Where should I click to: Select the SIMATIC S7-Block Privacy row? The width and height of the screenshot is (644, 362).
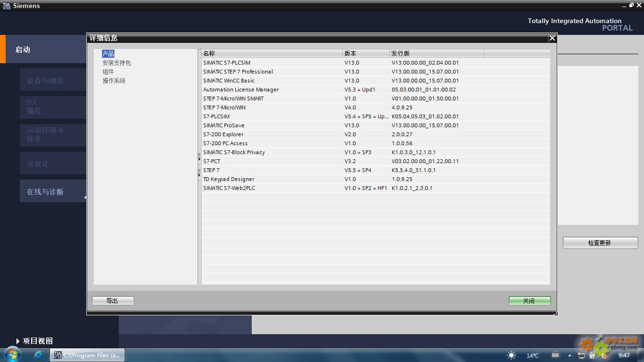[x=376, y=152]
